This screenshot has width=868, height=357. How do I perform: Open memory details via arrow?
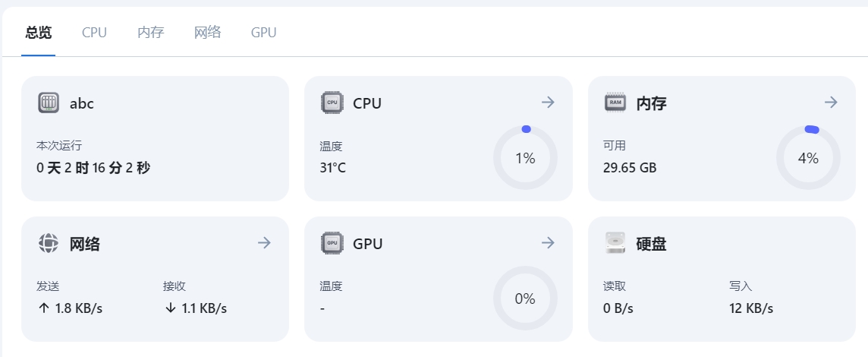point(831,102)
